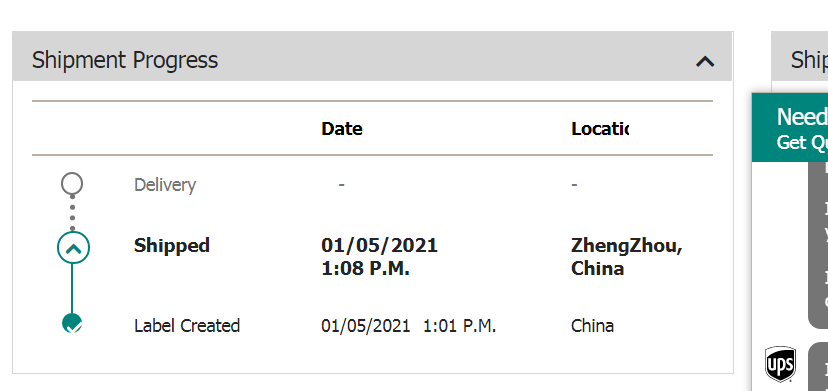Click the Shipped step chevron circle

(x=73, y=247)
